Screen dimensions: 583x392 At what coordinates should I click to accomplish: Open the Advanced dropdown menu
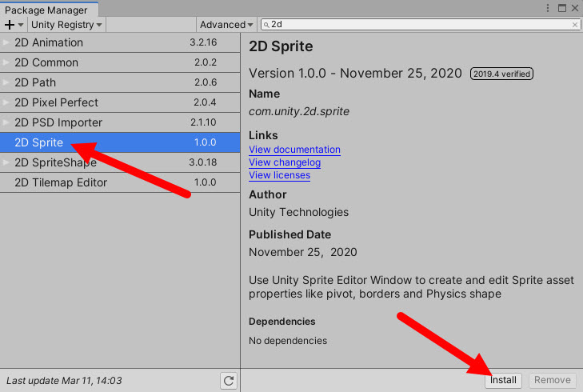(x=226, y=25)
